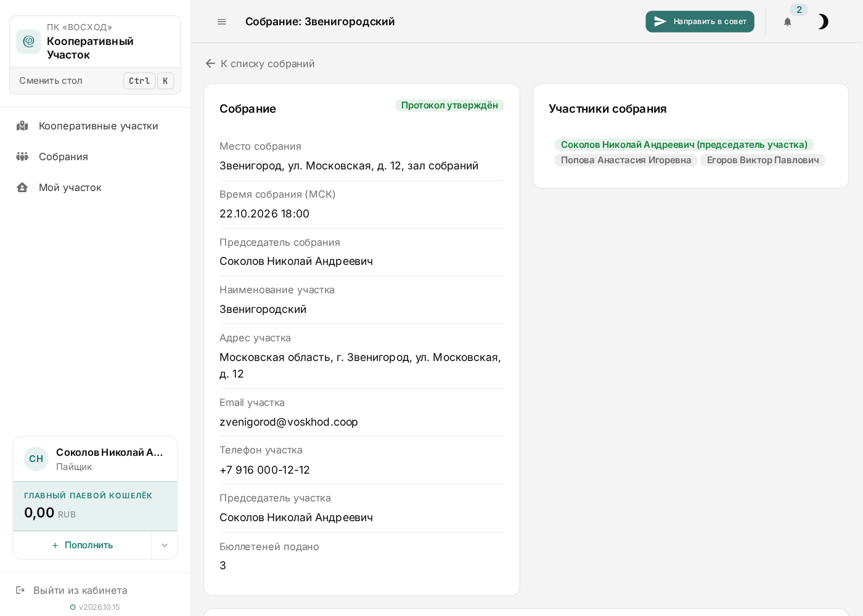Click participant Соколов Николай Андреевич chip

pyautogui.click(x=684, y=145)
